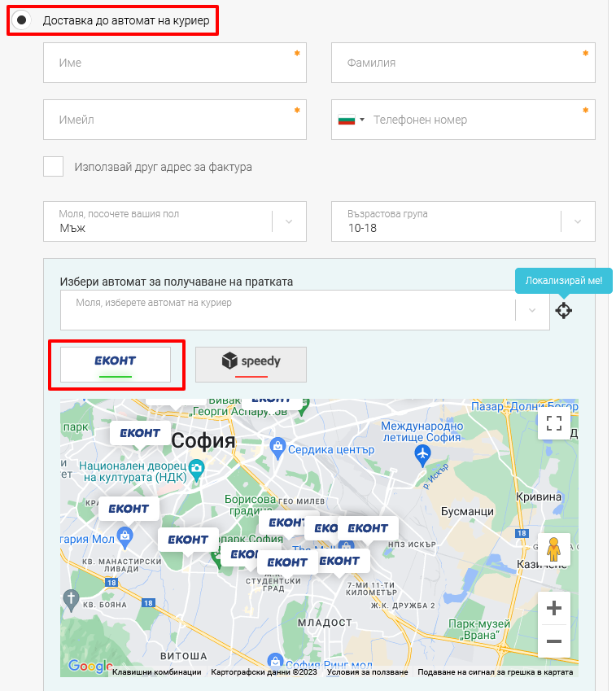Switch to the Speedy courier tab
Screen dimensions: 616x691
(x=251, y=365)
